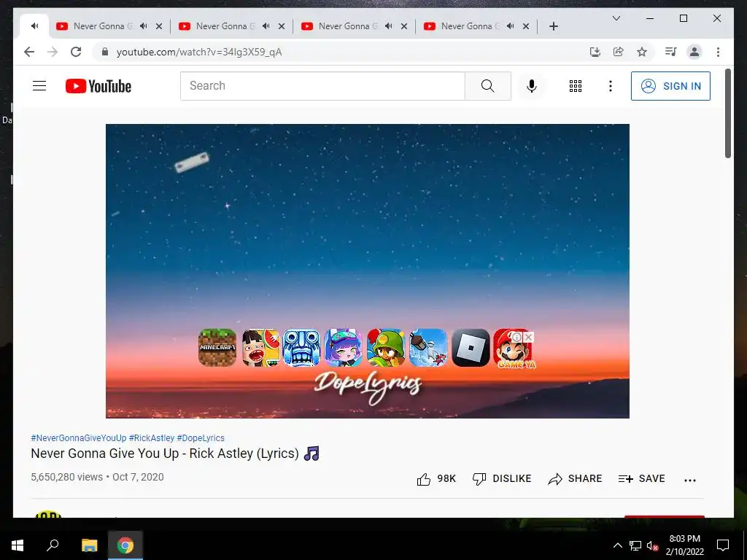Open more actions ellipsis below video
747x560 pixels.
click(690, 480)
